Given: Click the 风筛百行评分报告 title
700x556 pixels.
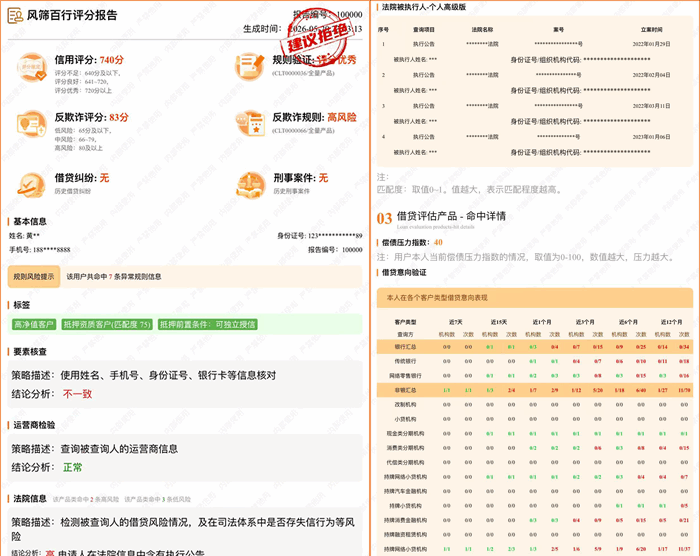Looking at the screenshot, I should pyautogui.click(x=72, y=15).
